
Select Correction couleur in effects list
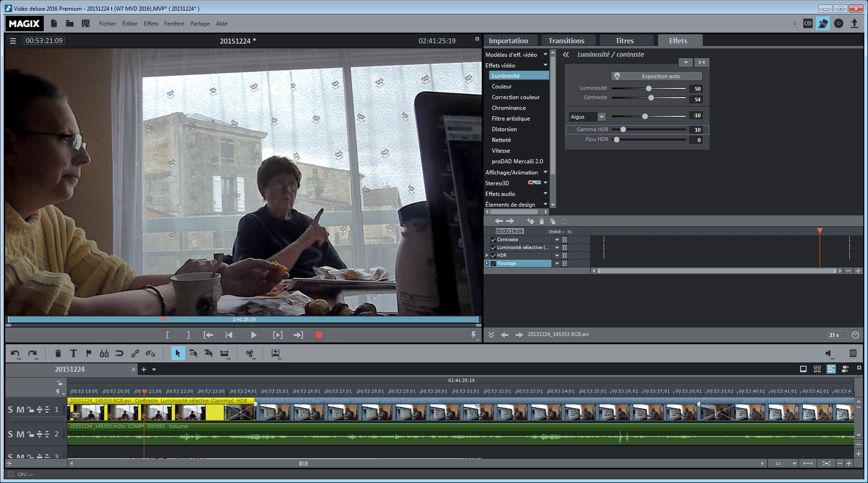[x=516, y=97]
